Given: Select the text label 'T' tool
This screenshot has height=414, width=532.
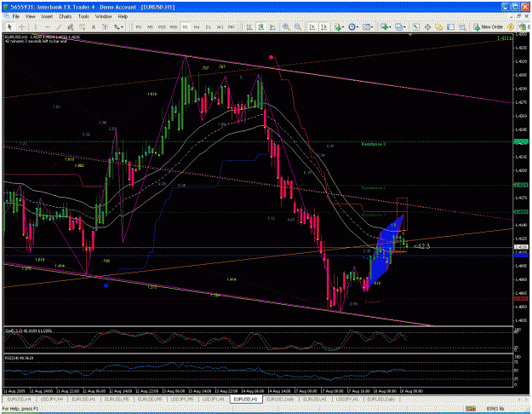Looking at the screenshot, I should click(106, 26).
